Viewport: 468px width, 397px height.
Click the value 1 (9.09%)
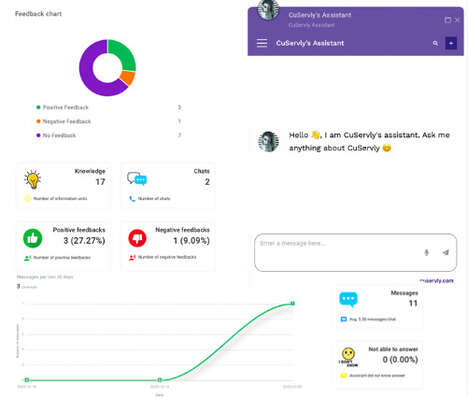coord(192,241)
